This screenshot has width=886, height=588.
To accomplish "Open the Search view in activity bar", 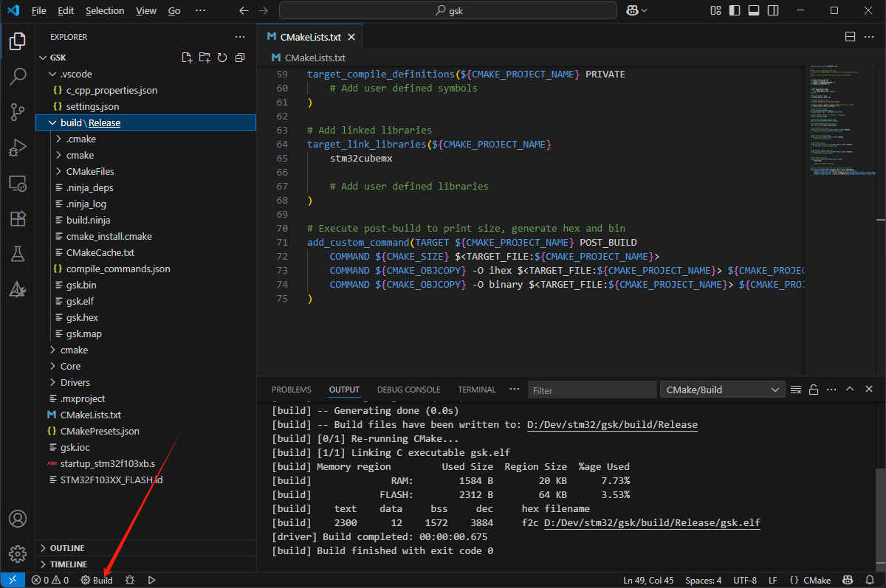I will tap(17, 77).
